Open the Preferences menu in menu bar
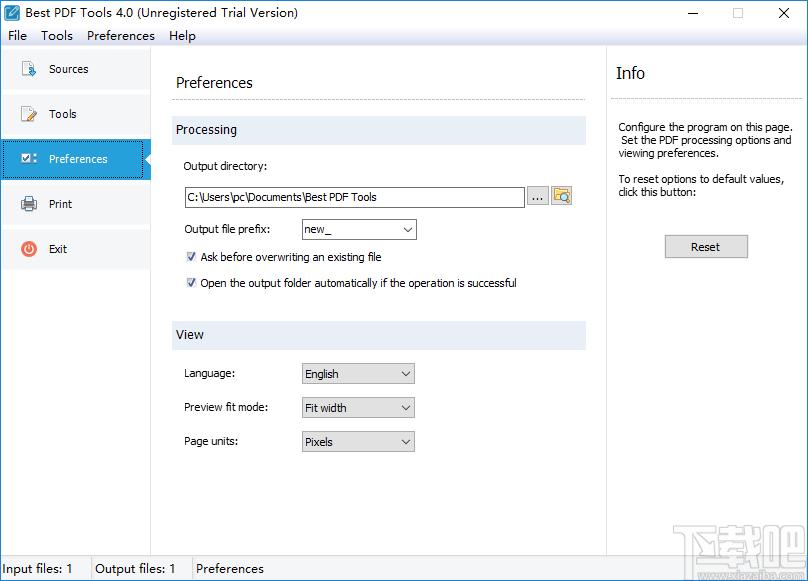 pos(121,36)
